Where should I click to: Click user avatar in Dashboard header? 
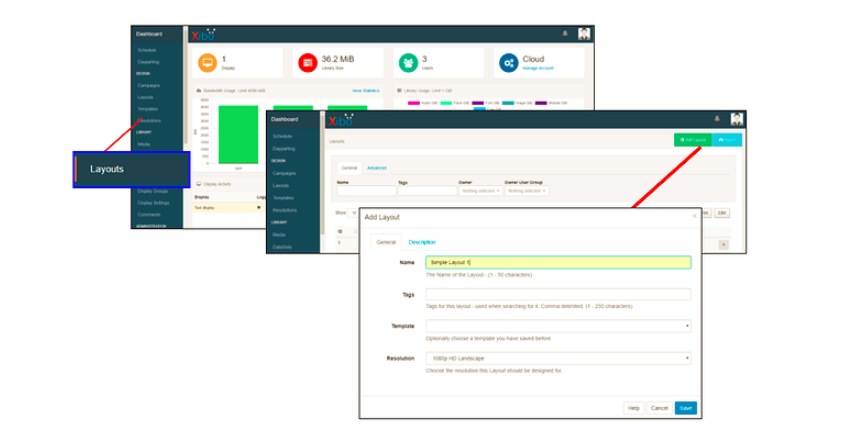click(x=583, y=34)
